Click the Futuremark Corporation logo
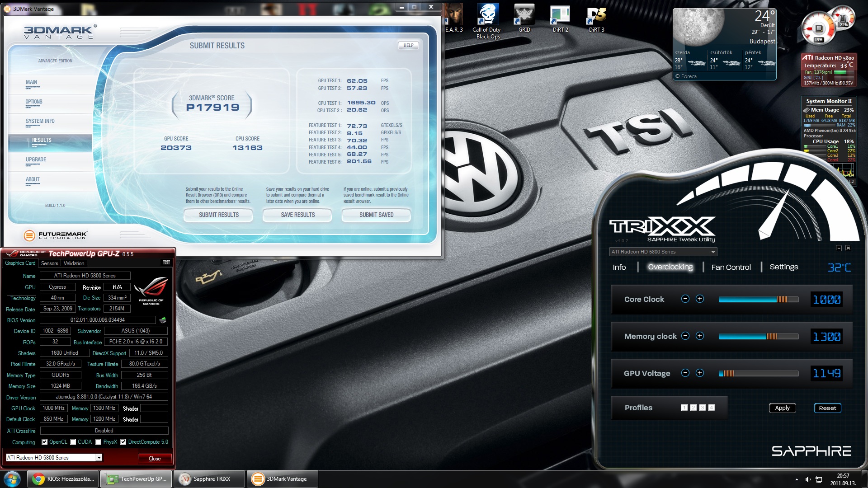 pyautogui.click(x=55, y=235)
